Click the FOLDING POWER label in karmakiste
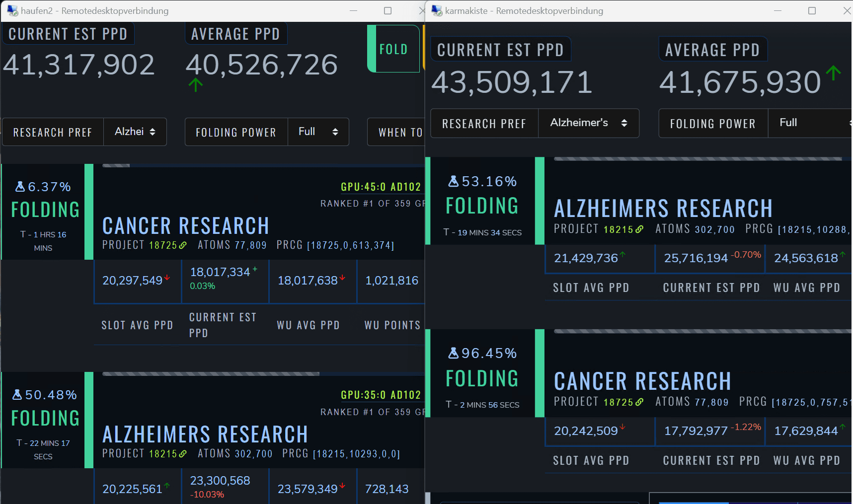853x504 pixels. [713, 124]
